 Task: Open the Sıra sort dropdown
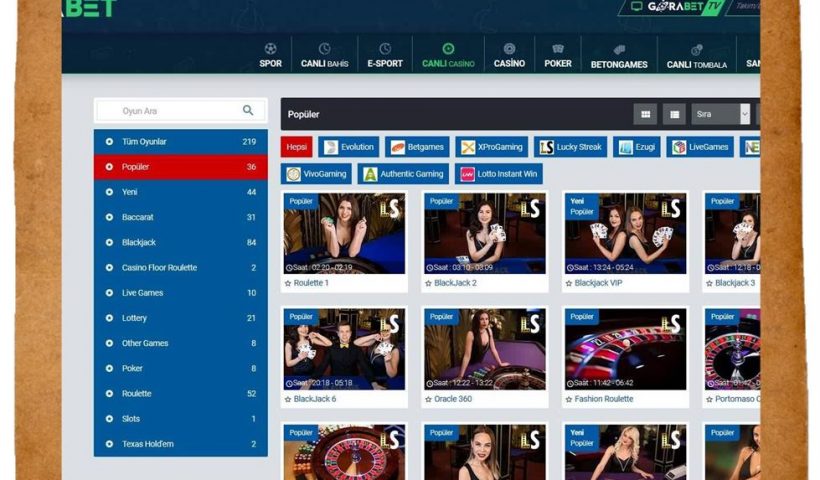(721, 114)
